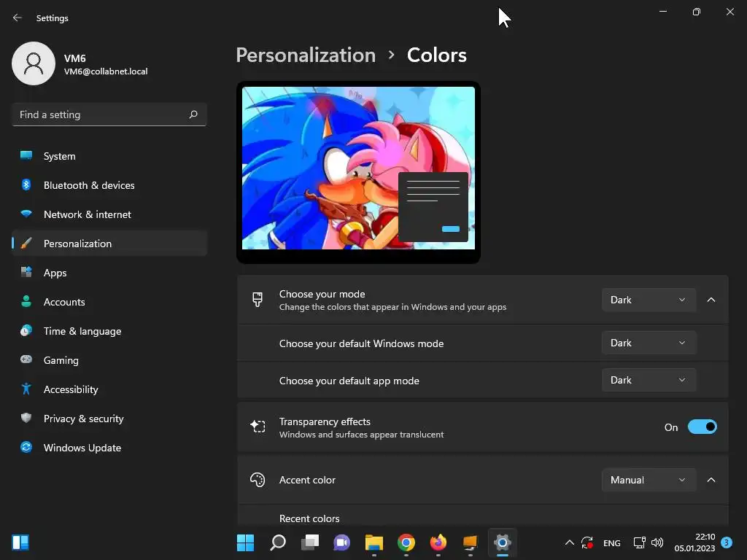Open Task View on the taskbar
The height and width of the screenshot is (560, 747).
309,542
